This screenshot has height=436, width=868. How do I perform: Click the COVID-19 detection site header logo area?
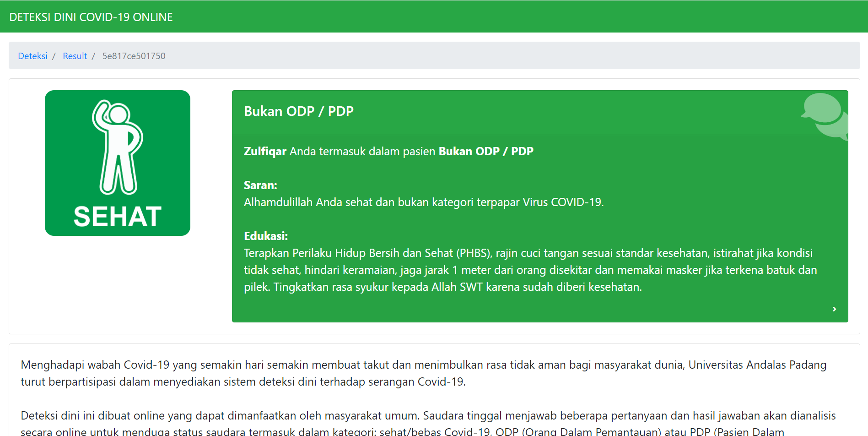point(91,16)
